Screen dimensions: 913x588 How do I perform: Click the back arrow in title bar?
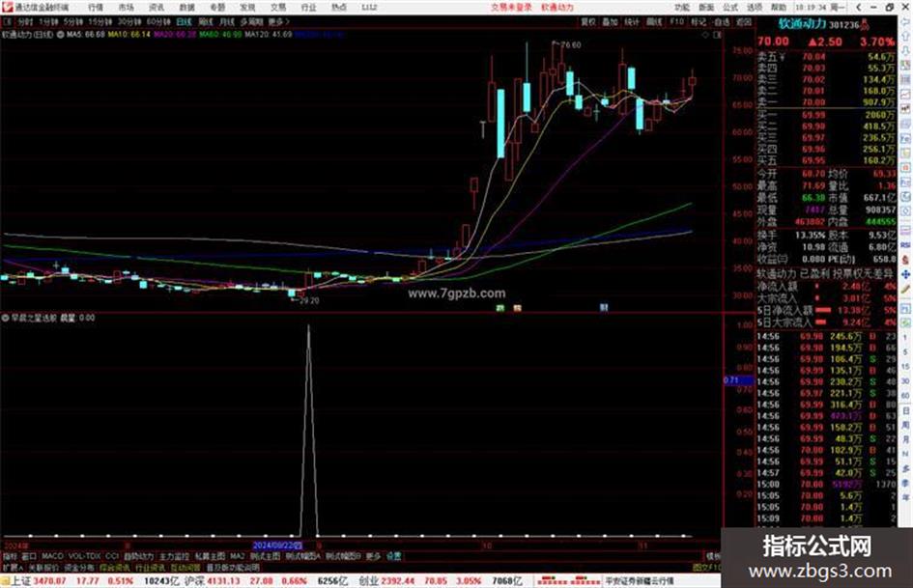pos(859,8)
